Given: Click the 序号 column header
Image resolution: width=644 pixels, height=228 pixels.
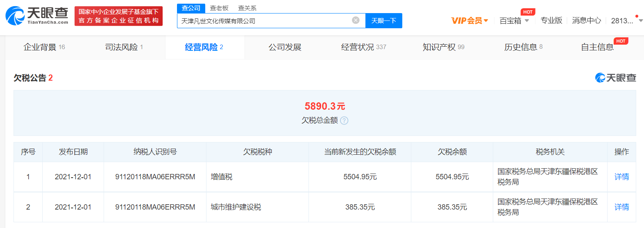Looking at the screenshot, I should point(28,152).
